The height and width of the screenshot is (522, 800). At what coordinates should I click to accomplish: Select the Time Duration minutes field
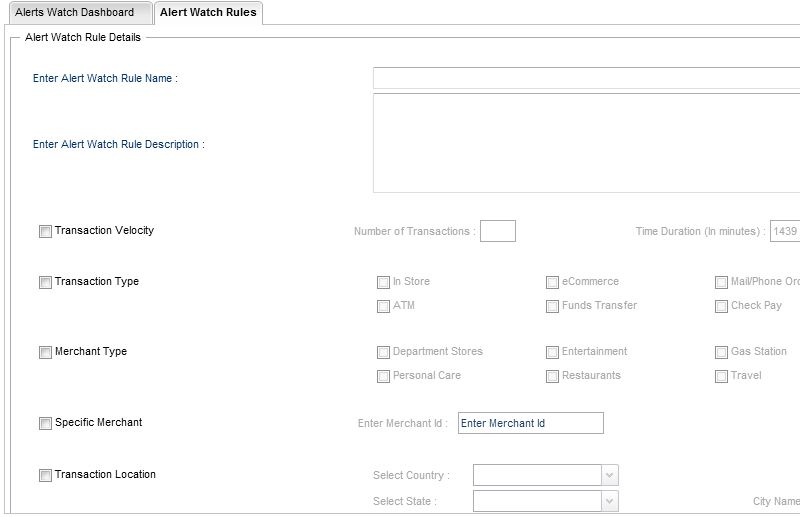click(784, 231)
